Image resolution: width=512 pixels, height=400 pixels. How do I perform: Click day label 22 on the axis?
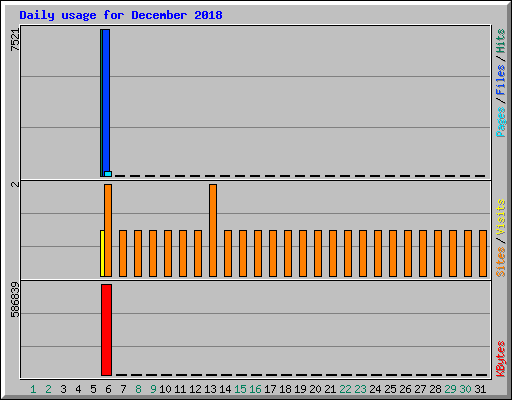coord(345,389)
